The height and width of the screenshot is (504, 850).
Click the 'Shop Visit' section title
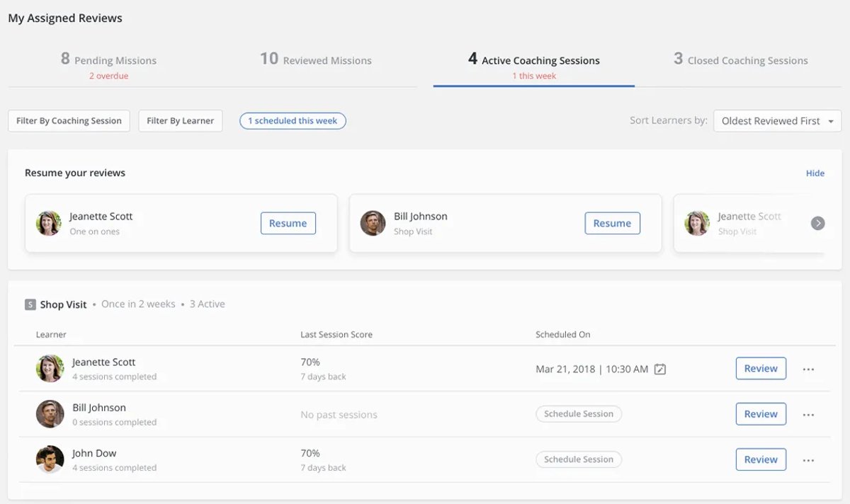coord(63,305)
